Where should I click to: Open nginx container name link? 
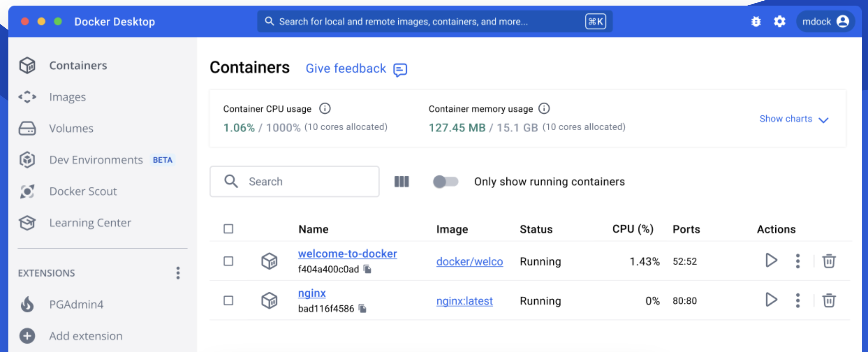pos(312,293)
